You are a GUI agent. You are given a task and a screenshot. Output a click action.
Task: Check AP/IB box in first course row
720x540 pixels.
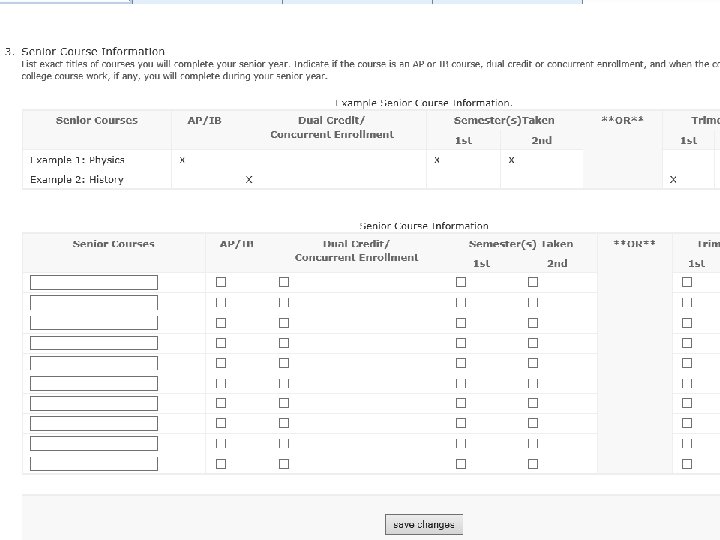221,282
